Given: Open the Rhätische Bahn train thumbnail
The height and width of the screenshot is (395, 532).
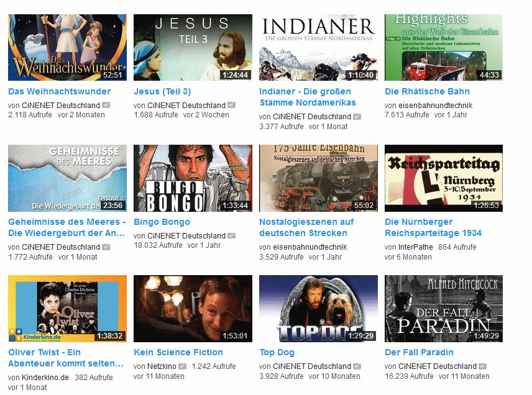Looking at the screenshot, I should (x=444, y=47).
